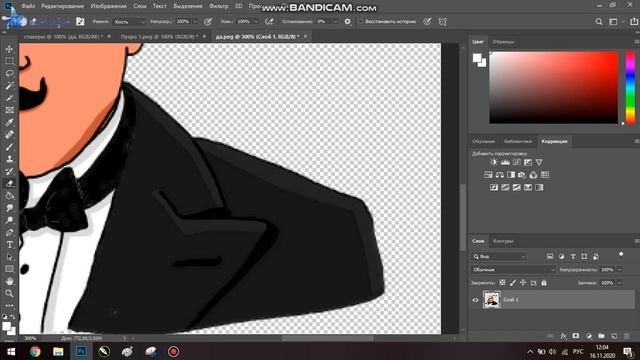Select the Move tool
Screen dimensions: 640x360
pyautogui.click(x=9, y=49)
